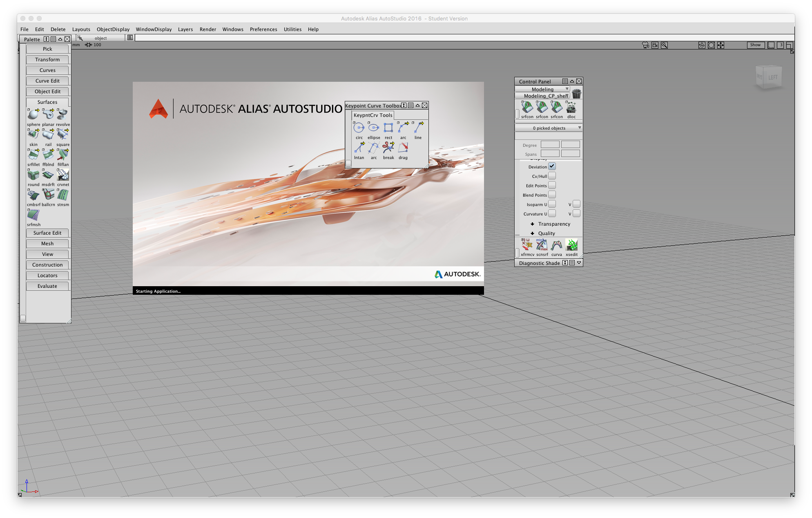Click the dloc icon in the Control Panel
This screenshot has height=518, width=812.
point(571,108)
